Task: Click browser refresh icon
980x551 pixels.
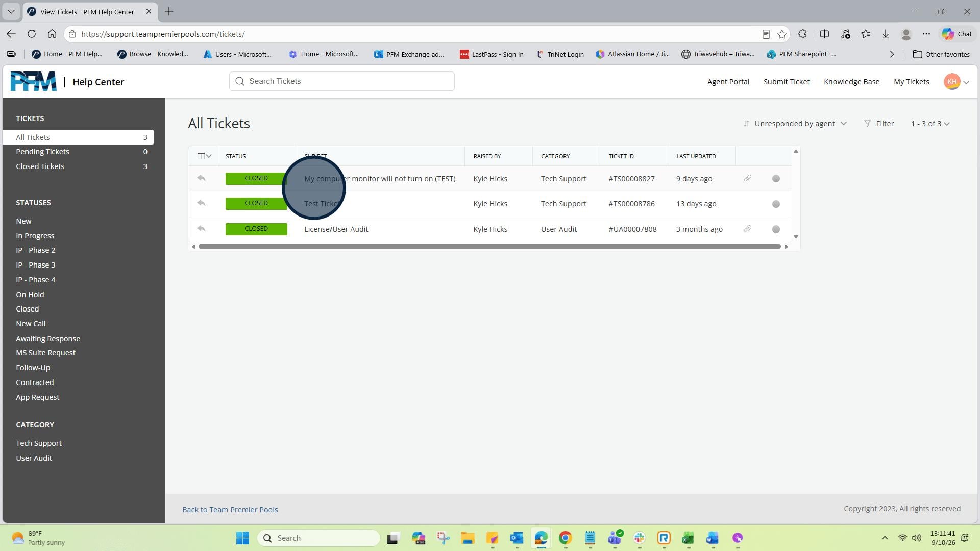Action: point(32,34)
